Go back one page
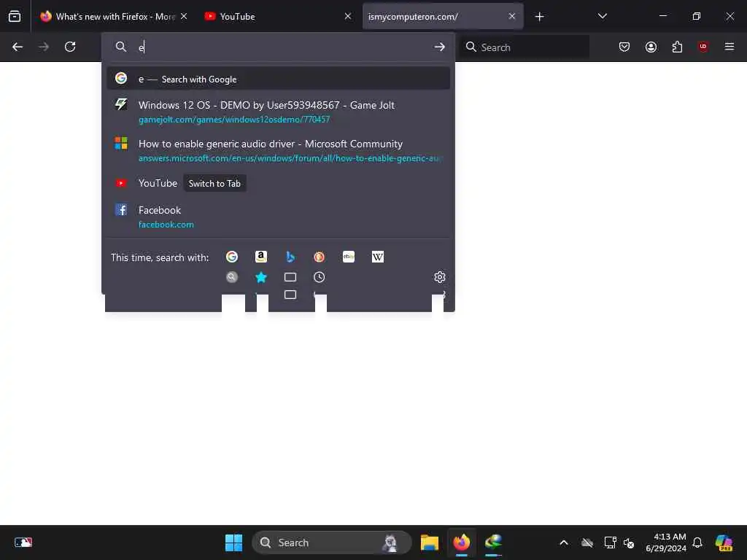Viewport: 747px width, 560px height. click(18, 47)
